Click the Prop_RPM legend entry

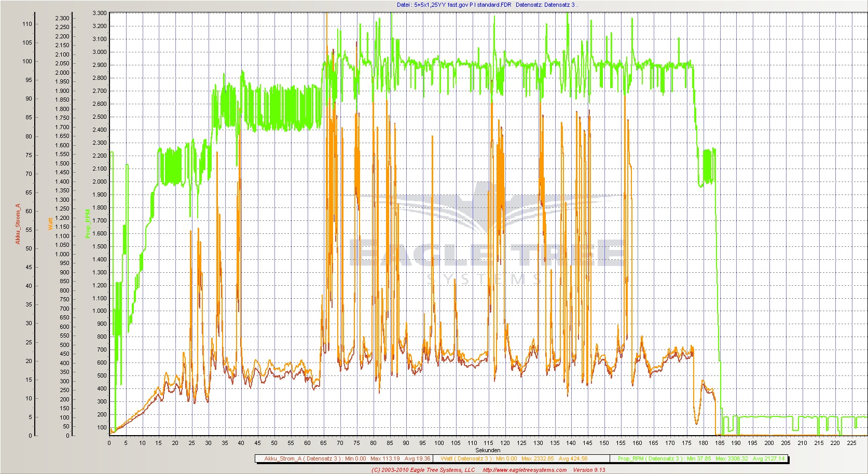coord(701,458)
